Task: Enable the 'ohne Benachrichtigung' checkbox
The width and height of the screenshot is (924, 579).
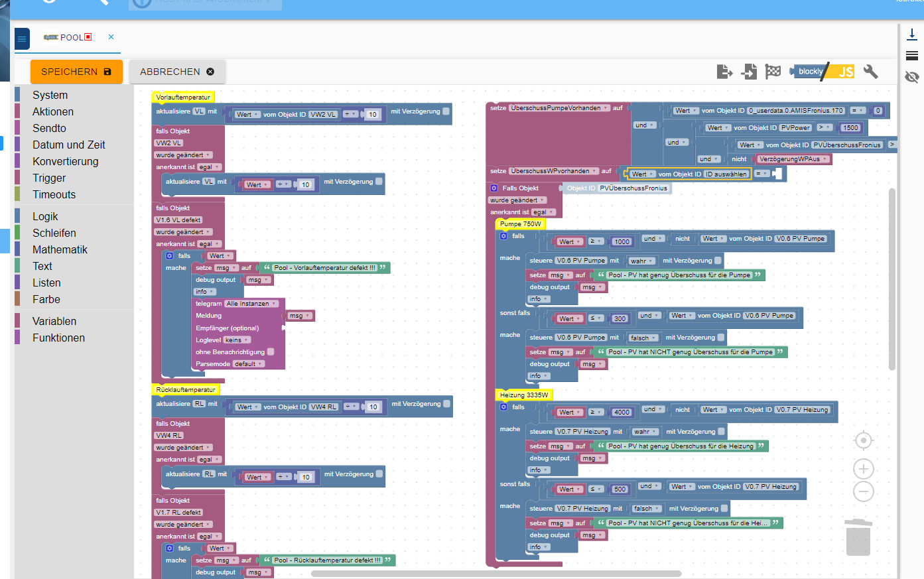Action: click(271, 352)
